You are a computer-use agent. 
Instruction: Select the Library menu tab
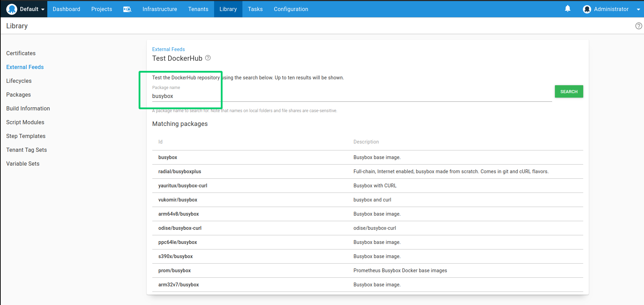coord(228,9)
